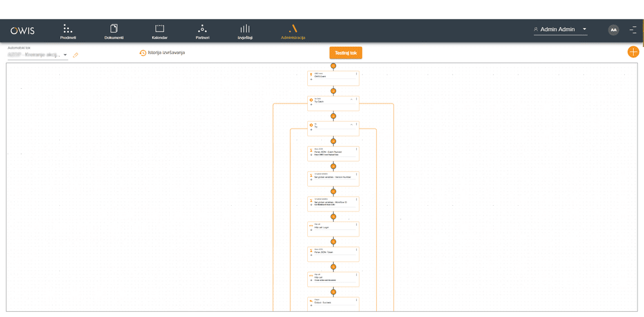The image size is (644, 317).
Task: Open three-dot menu of Workflow ID node
Action: pos(357,199)
